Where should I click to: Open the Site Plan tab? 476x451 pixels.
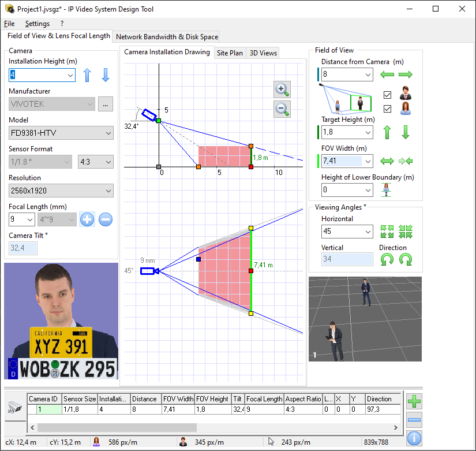click(x=230, y=53)
